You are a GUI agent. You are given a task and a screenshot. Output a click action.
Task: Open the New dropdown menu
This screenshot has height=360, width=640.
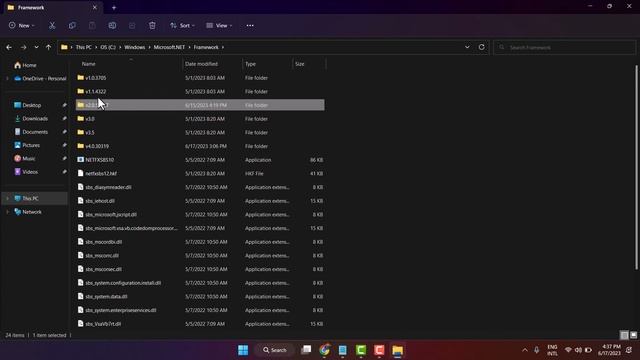tap(22, 25)
